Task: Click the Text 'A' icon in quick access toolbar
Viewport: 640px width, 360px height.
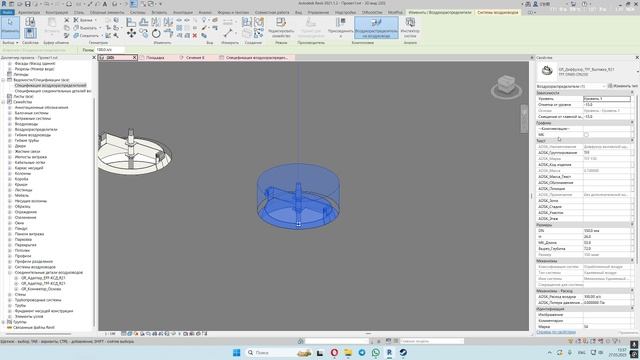Action: (x=105, y=4)
